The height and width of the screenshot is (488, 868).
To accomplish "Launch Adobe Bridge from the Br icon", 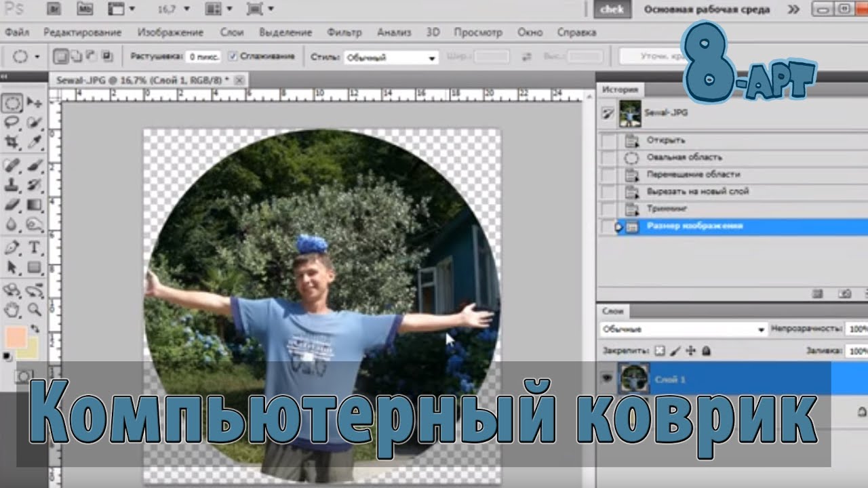I will (54, 9).
